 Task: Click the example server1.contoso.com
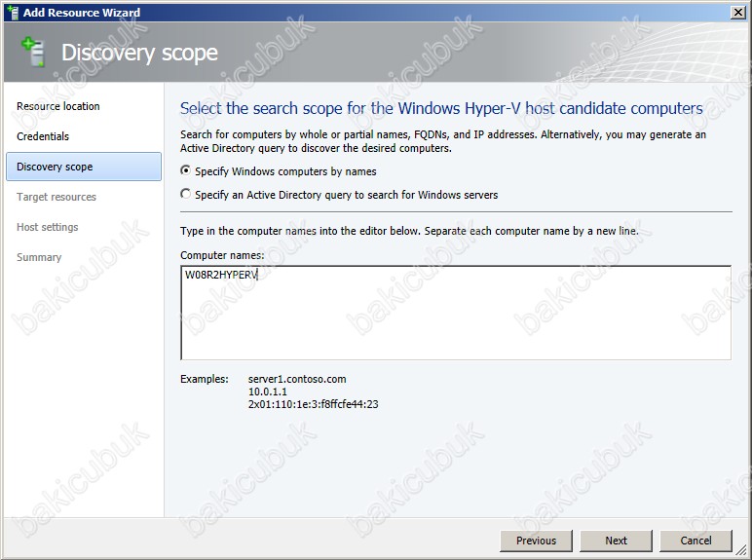pyautogui.click(x=297, y=379)
